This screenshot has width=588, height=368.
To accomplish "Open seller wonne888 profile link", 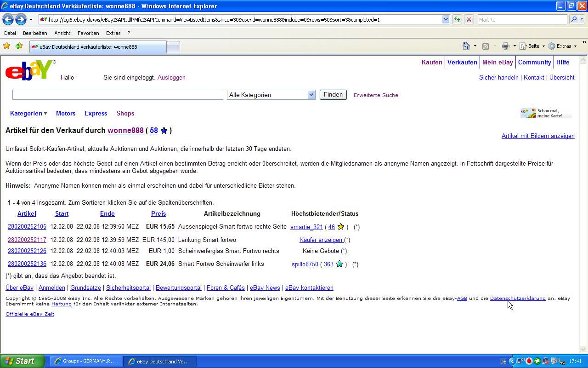I will [x=125, y=131].
